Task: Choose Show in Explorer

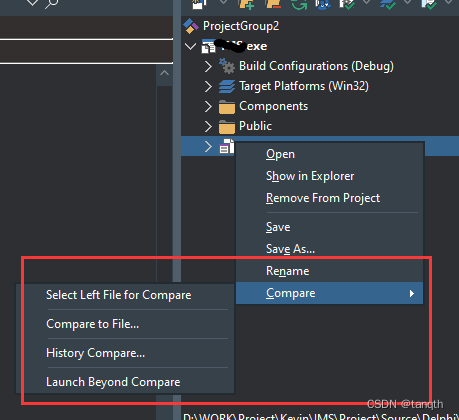Action: point(329,176)
